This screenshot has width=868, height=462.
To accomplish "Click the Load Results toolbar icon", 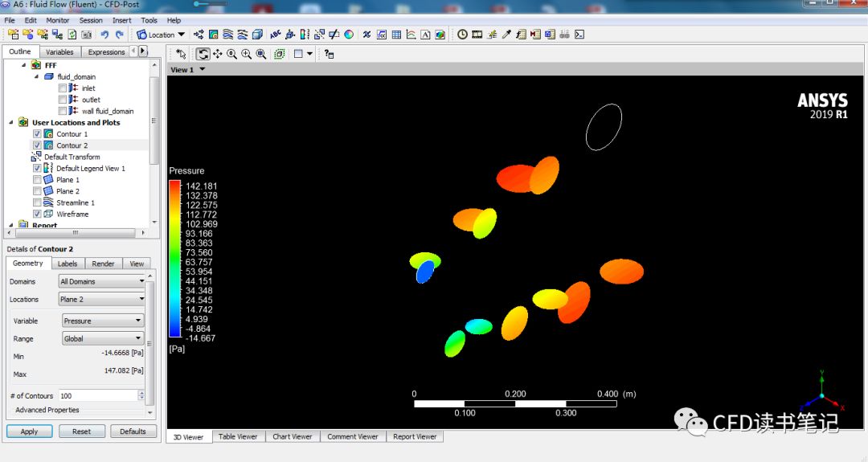I will click(14, 35).
